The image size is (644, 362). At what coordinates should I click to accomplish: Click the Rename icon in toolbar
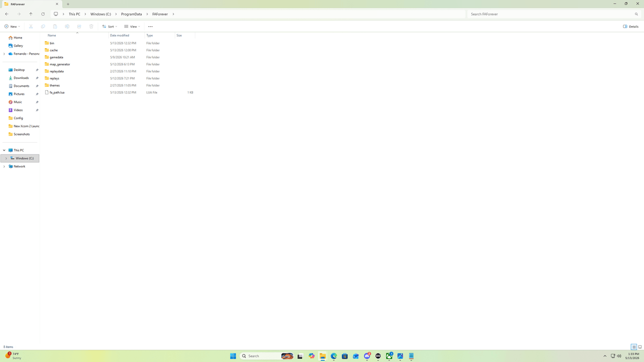67,26
